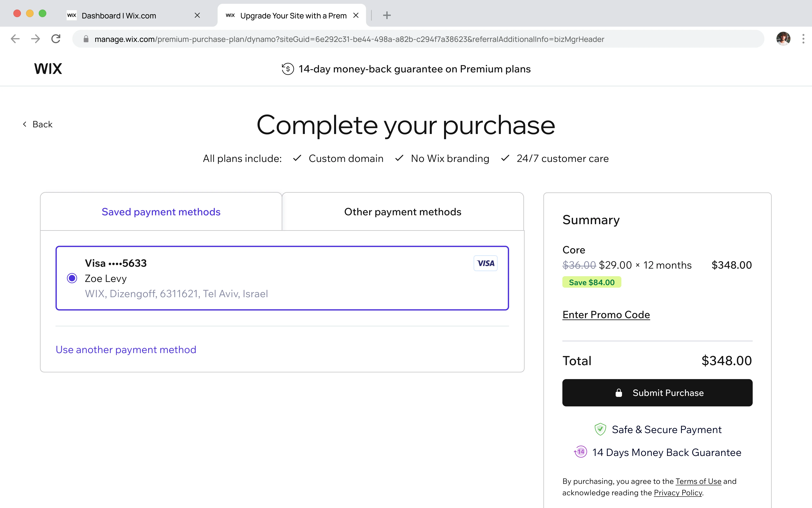This screenshot has height=508, width=812.
Task: Switch to Saved payment methods tab
Action: (161, 212)
